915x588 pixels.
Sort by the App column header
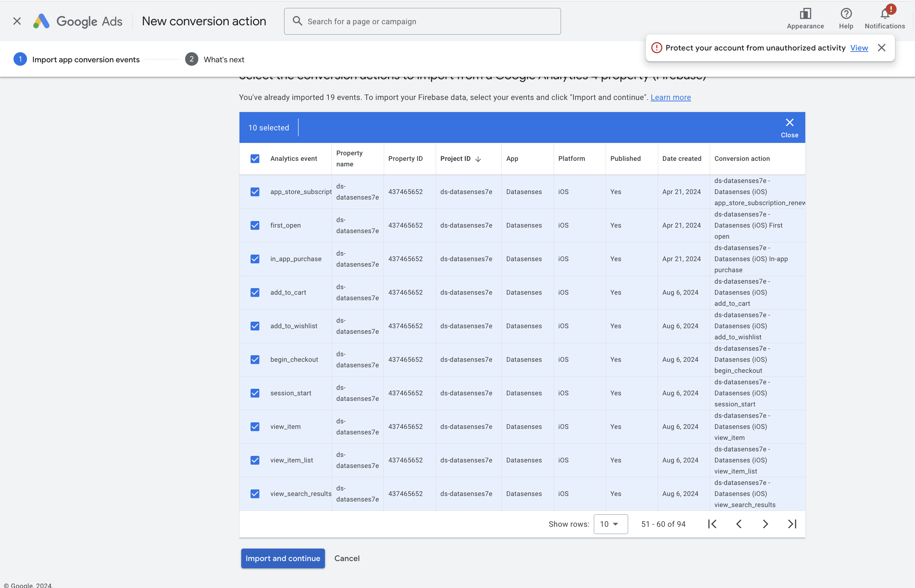tap(512, 158)
